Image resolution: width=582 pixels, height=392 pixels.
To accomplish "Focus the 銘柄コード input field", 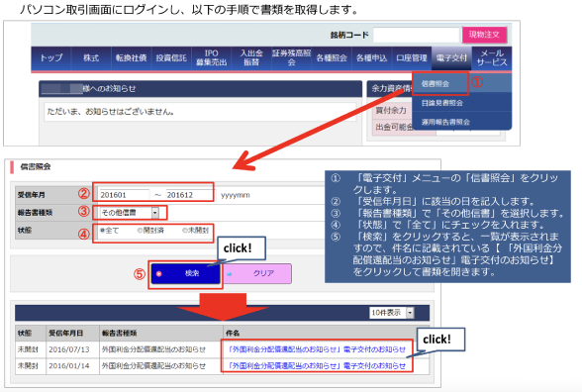I will (417, 35).
